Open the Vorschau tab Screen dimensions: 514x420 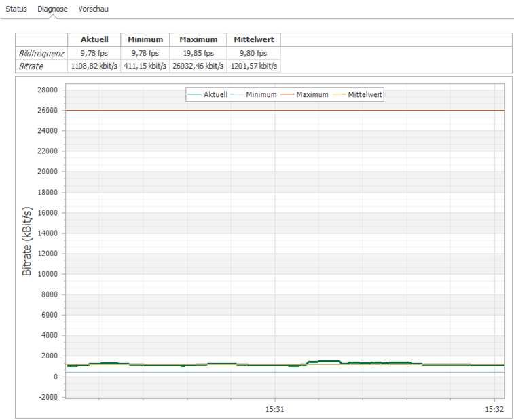93,9
